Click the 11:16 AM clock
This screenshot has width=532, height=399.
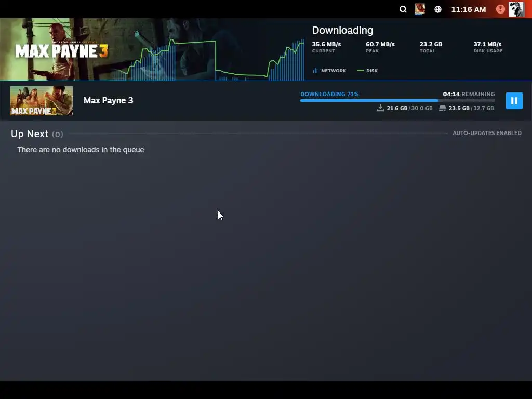coord(469,9)
